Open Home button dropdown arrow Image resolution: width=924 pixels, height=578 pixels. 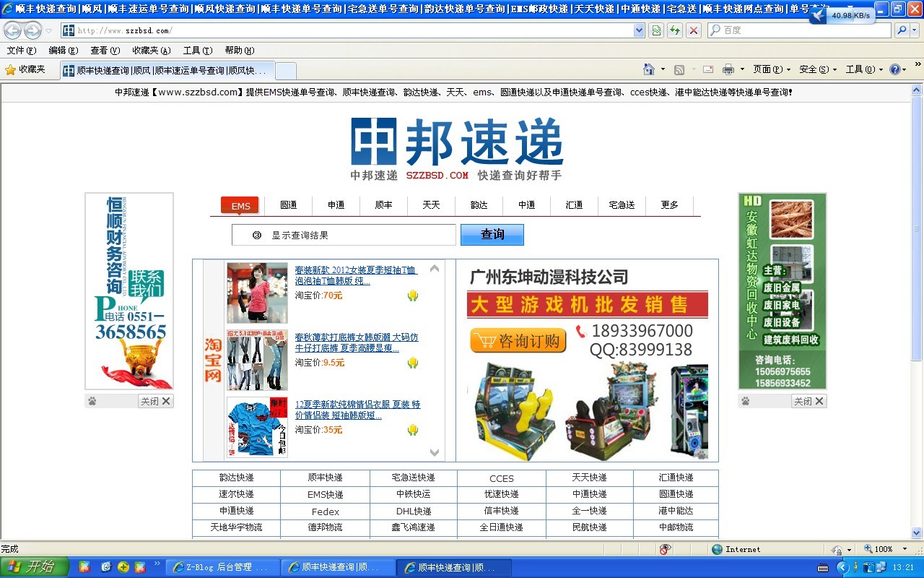coord(663,69)
